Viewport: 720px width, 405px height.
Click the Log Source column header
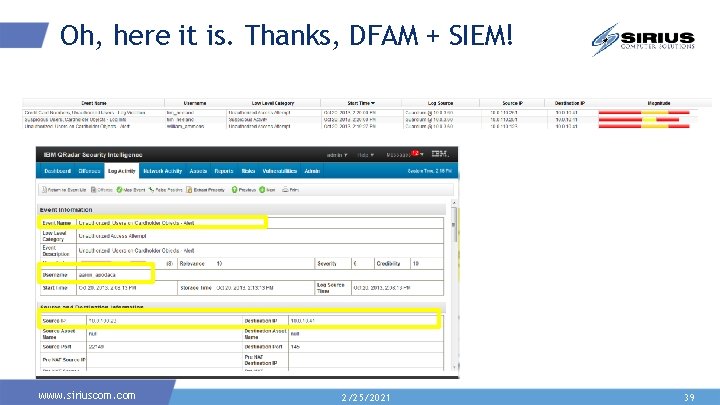pos(440,103)
